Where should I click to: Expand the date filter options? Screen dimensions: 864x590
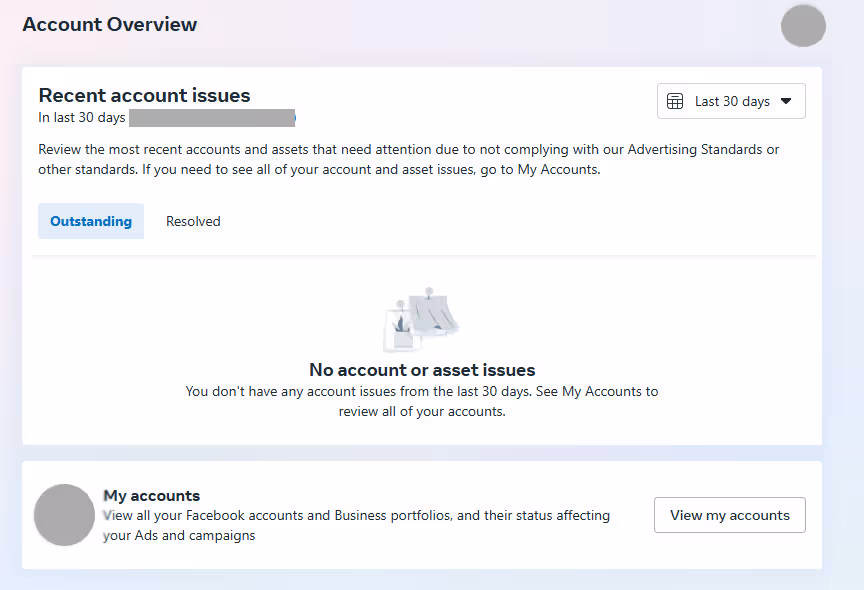click(730, 101)
